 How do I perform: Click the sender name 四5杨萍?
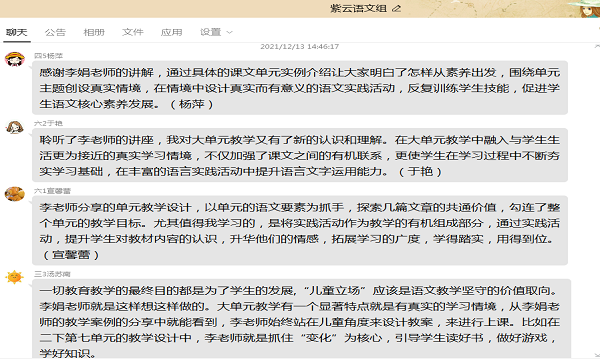48,56
